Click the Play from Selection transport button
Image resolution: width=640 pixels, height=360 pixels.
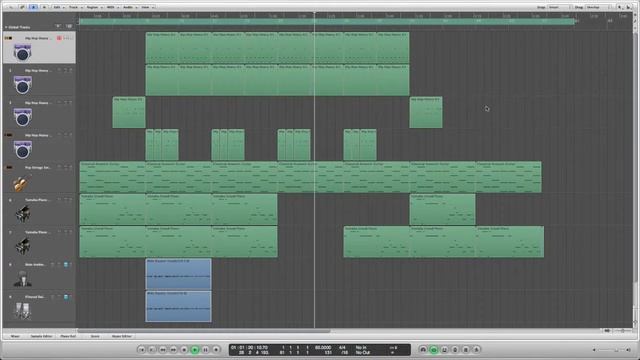[x=152, y=350]
